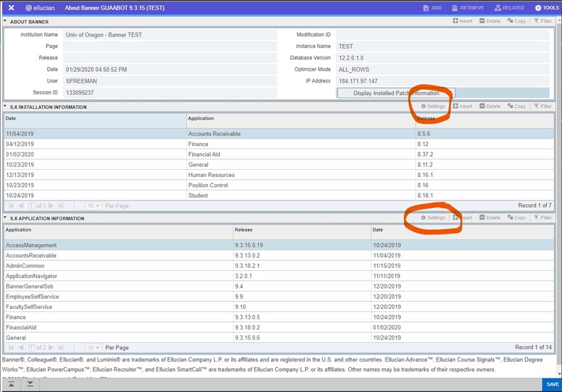This screenshot has width=562, height=392.
Task: Open the RELATED menu
Action: (509, 7)
